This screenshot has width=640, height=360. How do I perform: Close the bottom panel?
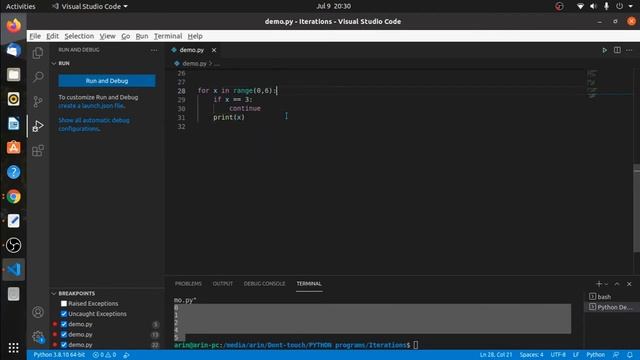coord(629,284)
